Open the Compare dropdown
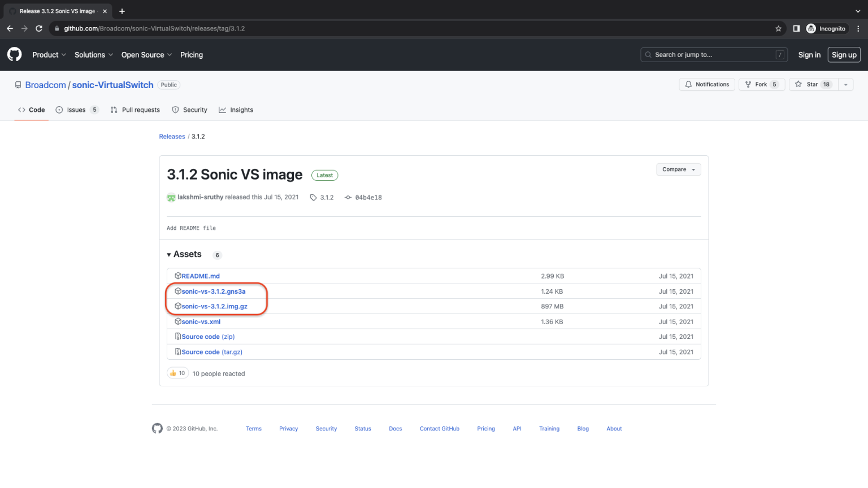 coord(678,169)
